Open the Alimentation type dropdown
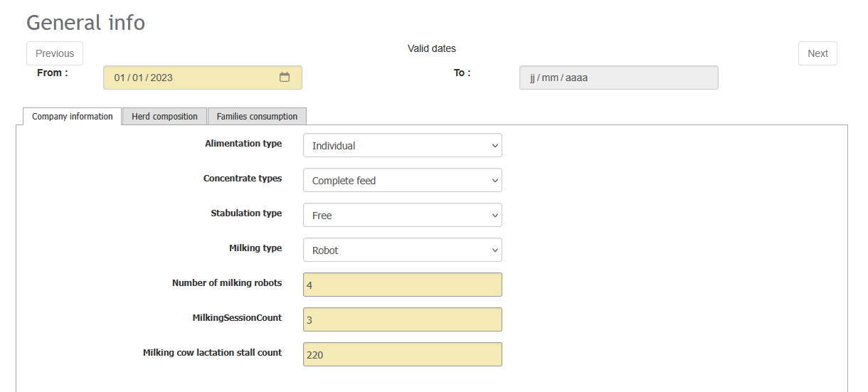The height and width of the screenshot is (392, 868). (403, 145)
